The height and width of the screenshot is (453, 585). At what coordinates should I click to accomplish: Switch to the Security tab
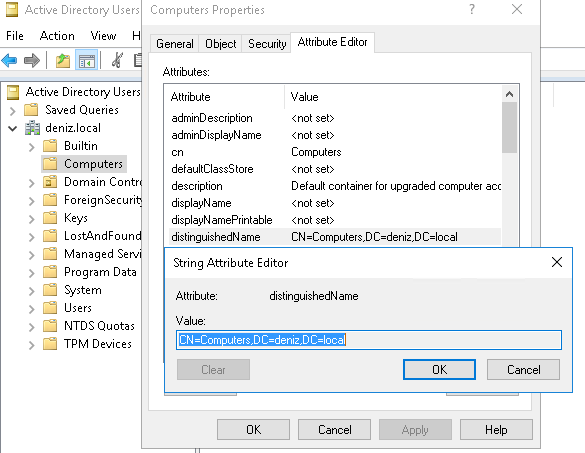[x=267, y=44]
